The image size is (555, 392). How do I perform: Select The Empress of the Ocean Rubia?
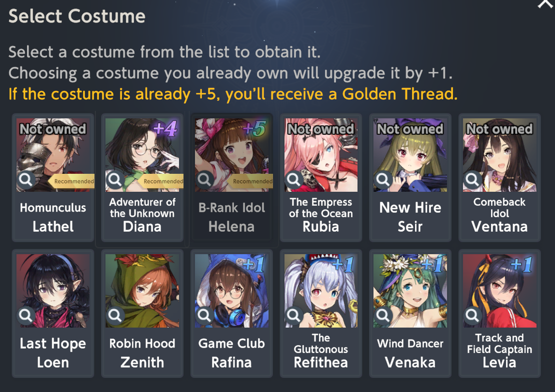[321, 215]
